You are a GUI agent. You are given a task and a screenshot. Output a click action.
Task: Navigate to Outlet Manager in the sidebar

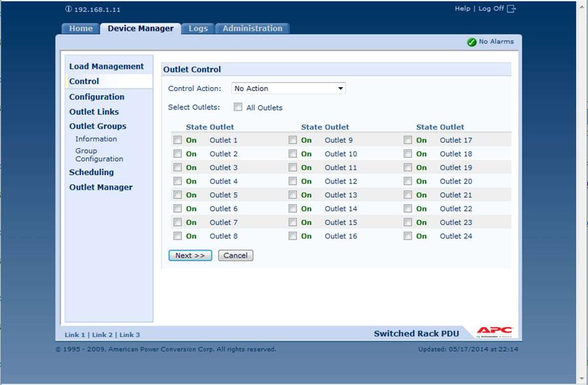(x=101, y=187)
